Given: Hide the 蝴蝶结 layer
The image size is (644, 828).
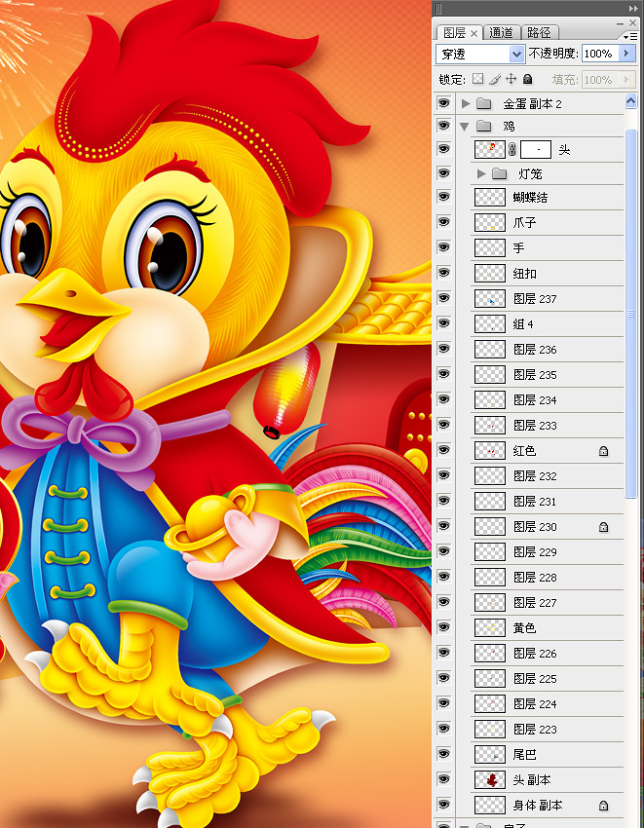Looking at the screenshot, I should [443, 197].
